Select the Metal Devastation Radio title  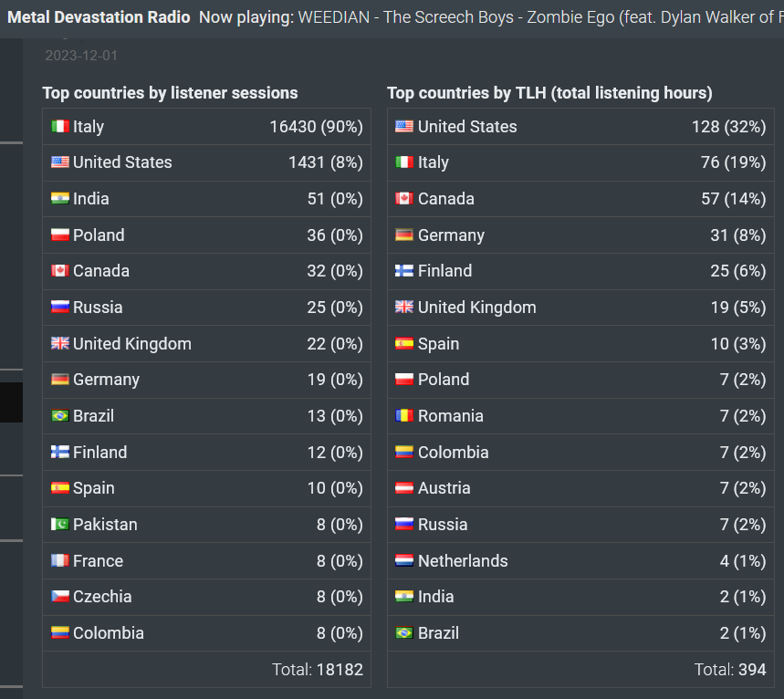99,17
